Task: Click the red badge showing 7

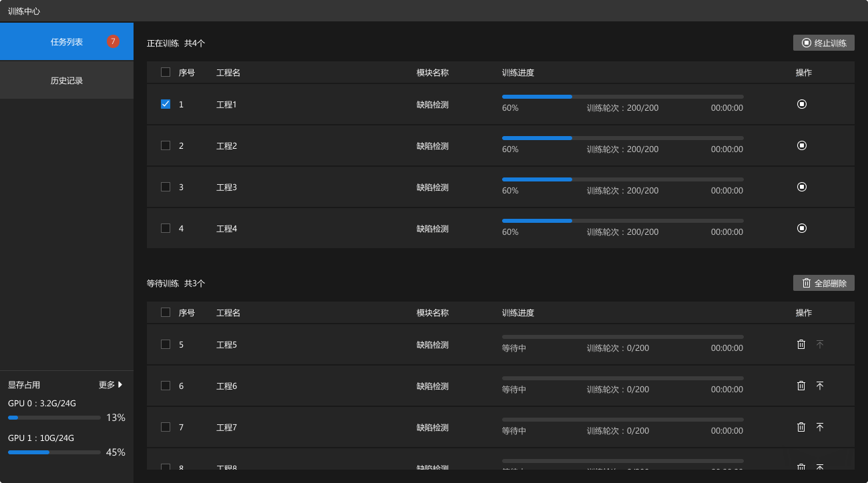Action: [113, 41]
